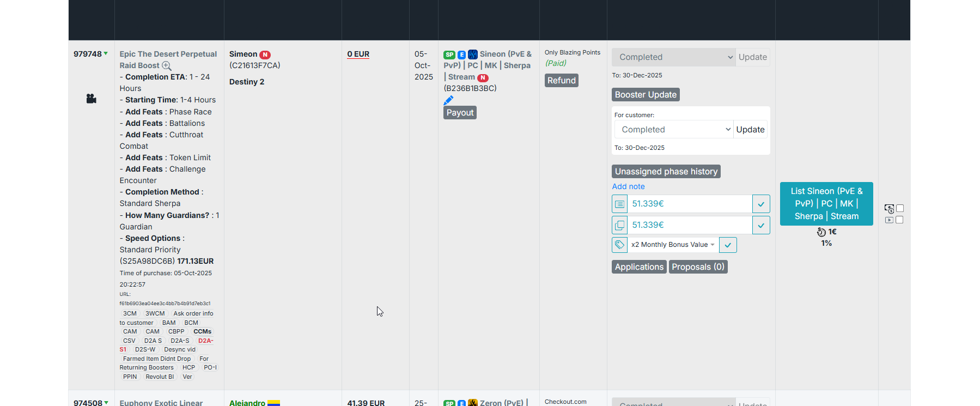The image size is (980, 406).
Task: Click the flag icon next to Alejandro
Action: [x=274, y=403]
